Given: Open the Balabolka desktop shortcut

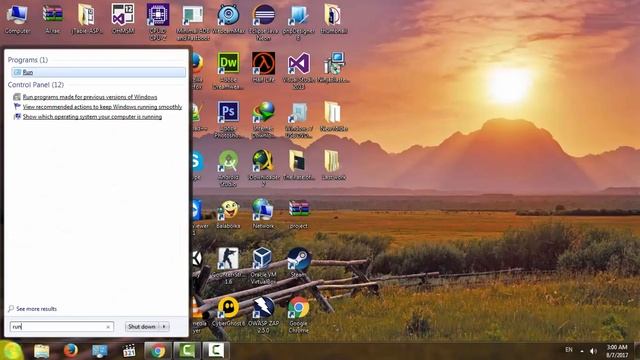Looking at the screenshot, I should tap(228, 214).
